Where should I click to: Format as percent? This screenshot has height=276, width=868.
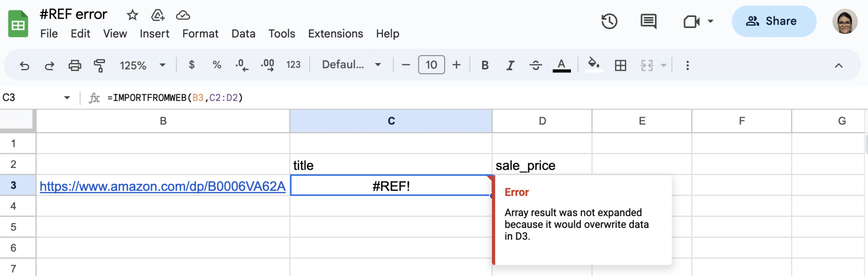pyautogui.click(x=217, y=65)
